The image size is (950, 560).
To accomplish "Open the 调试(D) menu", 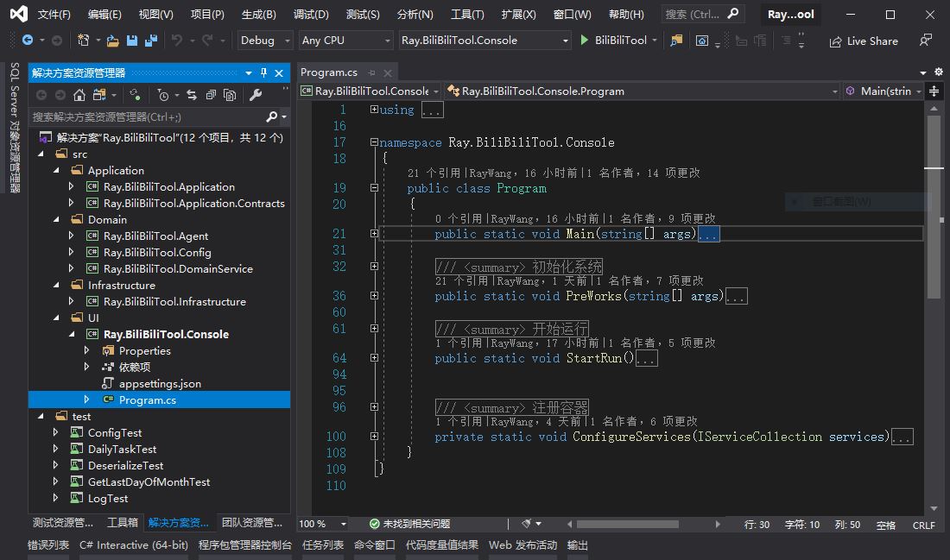I will click(x=311, y=14).
